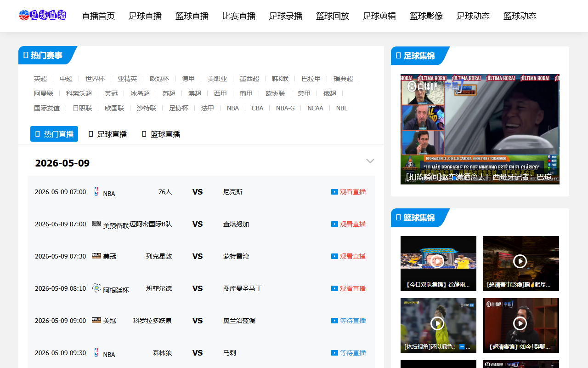Click 观看直播 for 迈阿密国际B队 vs 查塔努加
Viewport: 588px width, 368px height.
pos(353,224)
